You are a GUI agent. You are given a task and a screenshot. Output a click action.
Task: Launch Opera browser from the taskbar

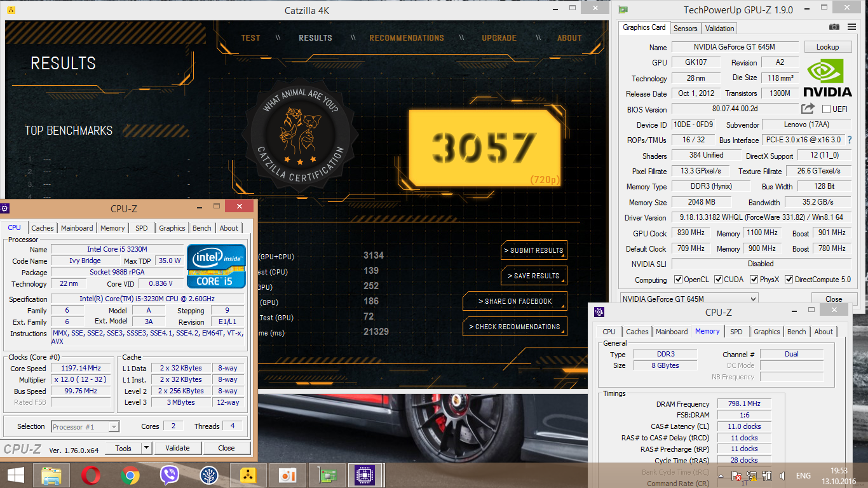click(92, 475)
